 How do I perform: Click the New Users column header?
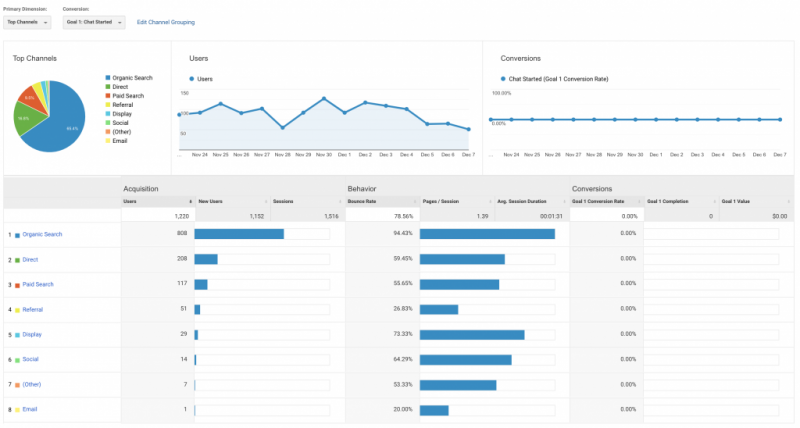click(x=211, y=201)
